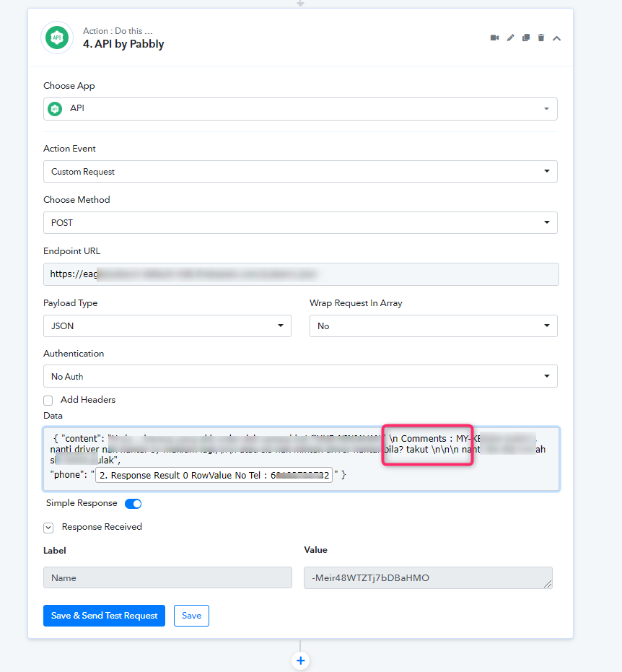Delete step using the trash icon
This screenshot has height=672, width=622.
[541, 38]
